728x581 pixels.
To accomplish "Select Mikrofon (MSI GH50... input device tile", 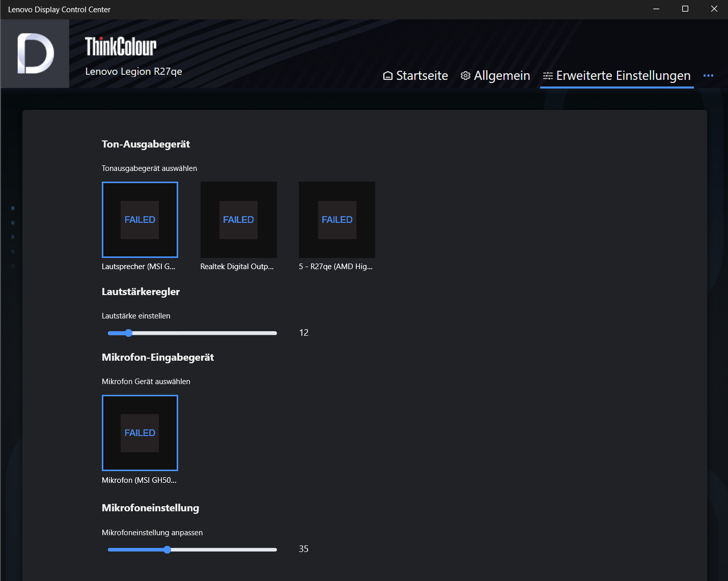I will click(140, 433).
